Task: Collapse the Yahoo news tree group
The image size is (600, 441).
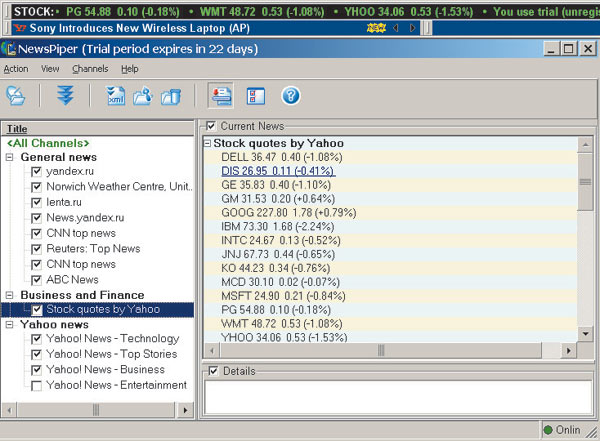Action: click(9, 325)
